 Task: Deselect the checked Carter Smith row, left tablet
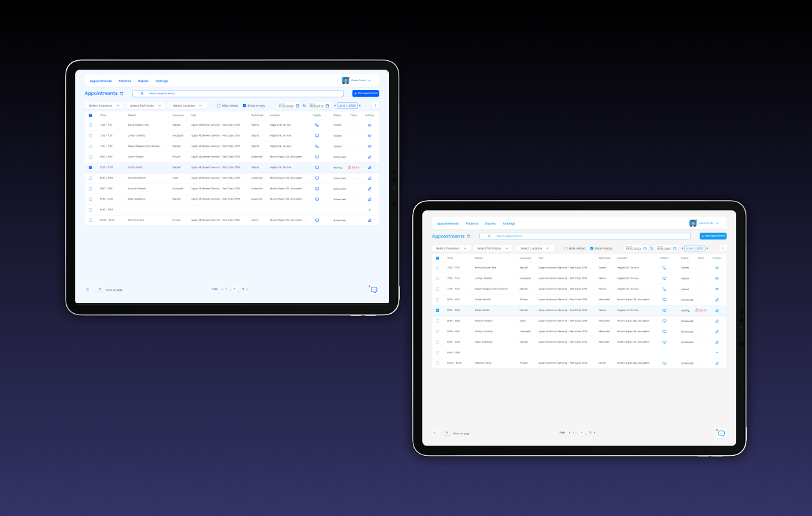coord(91,167)
